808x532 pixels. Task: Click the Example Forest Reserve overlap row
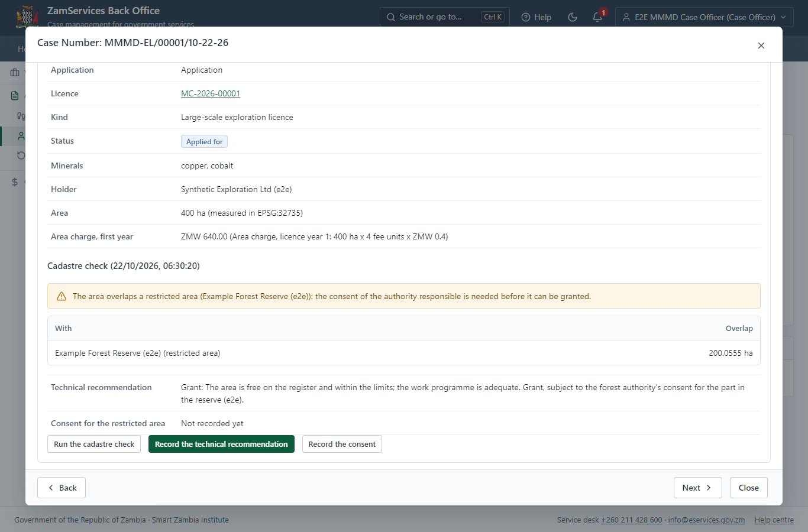point(404,353)
